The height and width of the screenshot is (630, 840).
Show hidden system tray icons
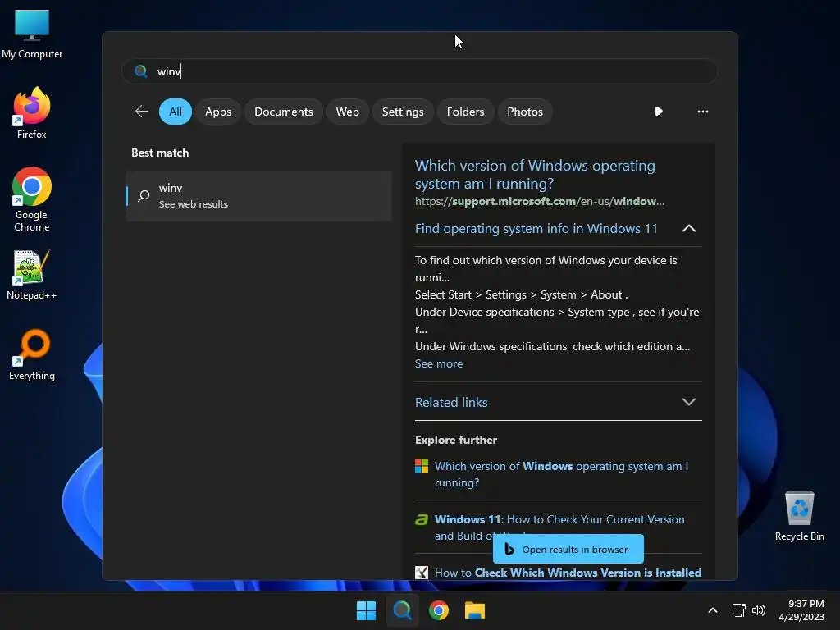point(713,610)
